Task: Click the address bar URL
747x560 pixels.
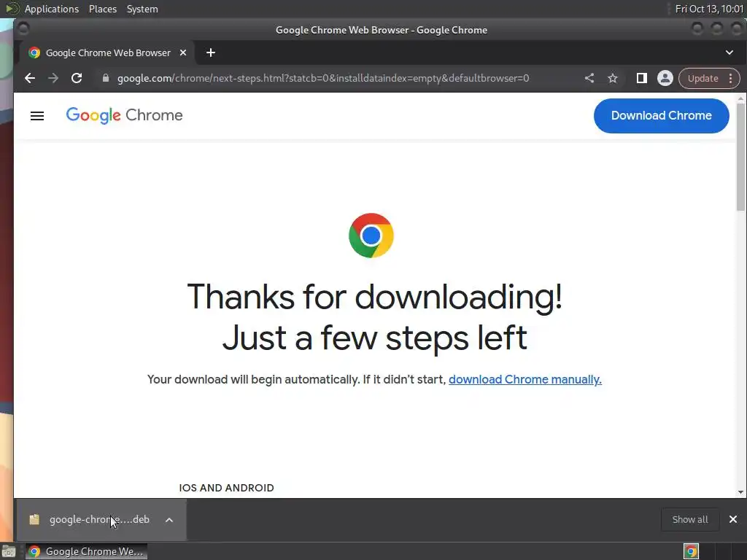Action: click(x=323, y=78)
